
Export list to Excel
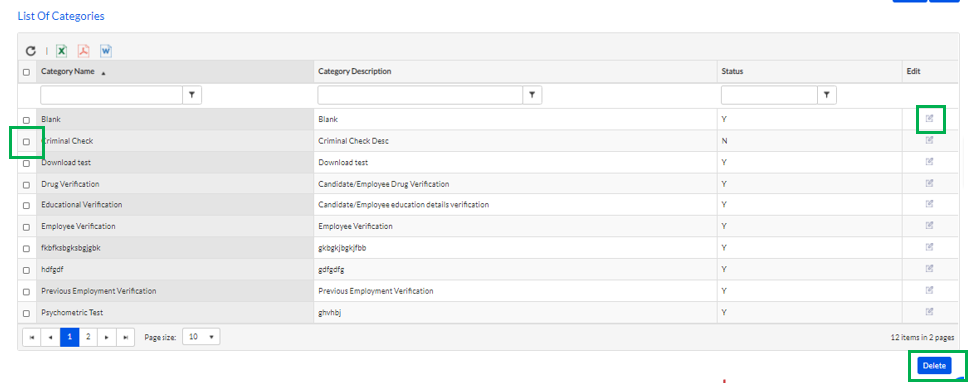click(61, 51)
